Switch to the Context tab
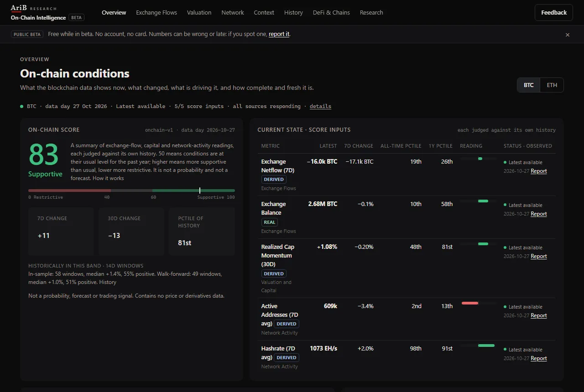584x392 pixels. tap(264, 13)
